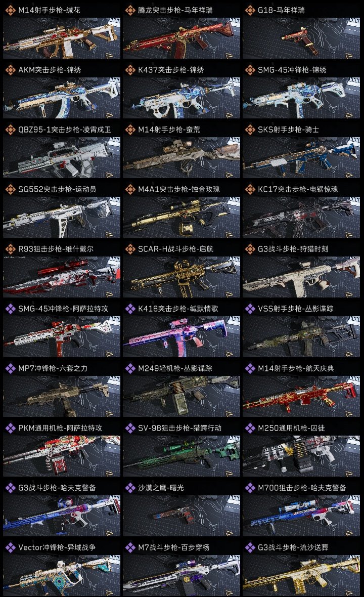Image resolution: width=364 pixels, height=597 pixels.
Task: Click the purple rarity icon beside Vector冲锋枪-异域战争
Action: pyautogui.click(x=10, y=547)
